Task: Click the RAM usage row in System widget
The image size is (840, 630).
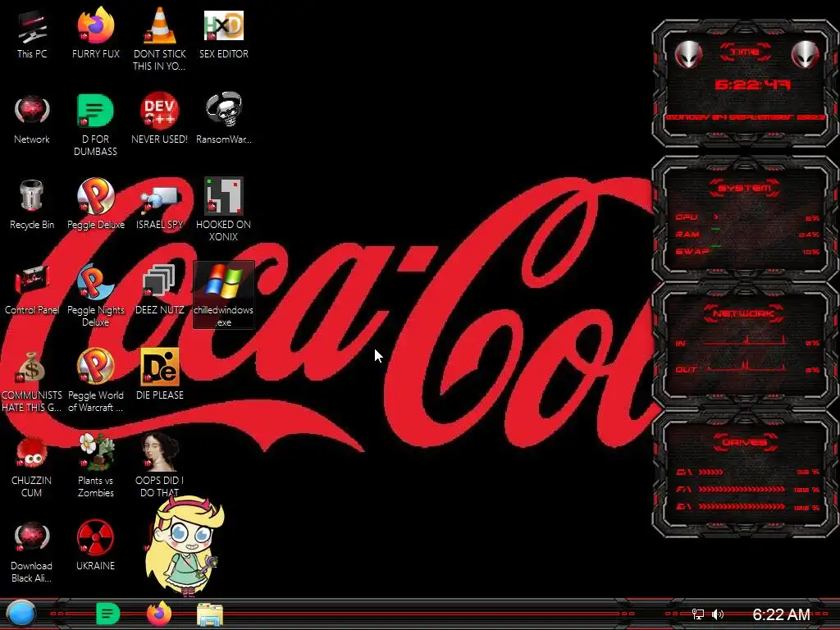Action: pyautogui.click(x=746, y=235)
